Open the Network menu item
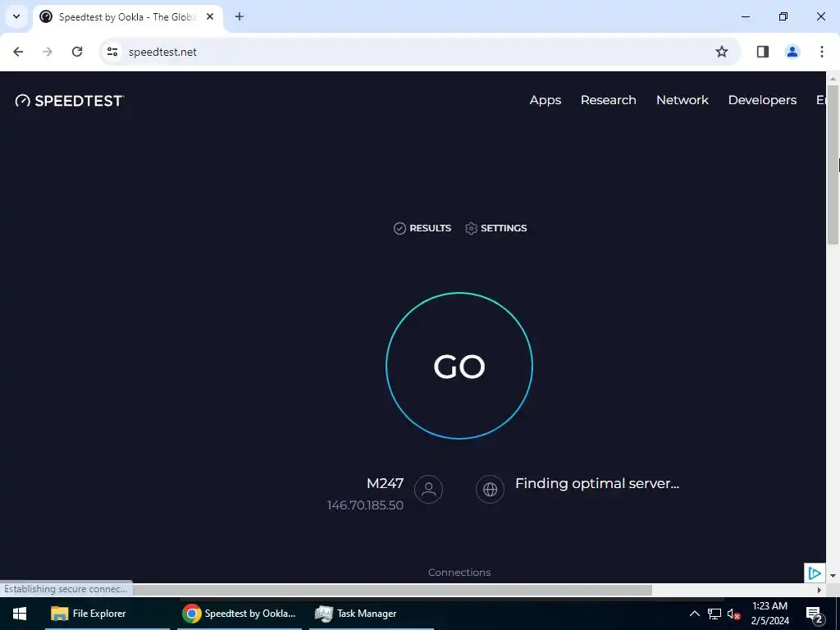The image size is (840, 630). click(682, 100)
